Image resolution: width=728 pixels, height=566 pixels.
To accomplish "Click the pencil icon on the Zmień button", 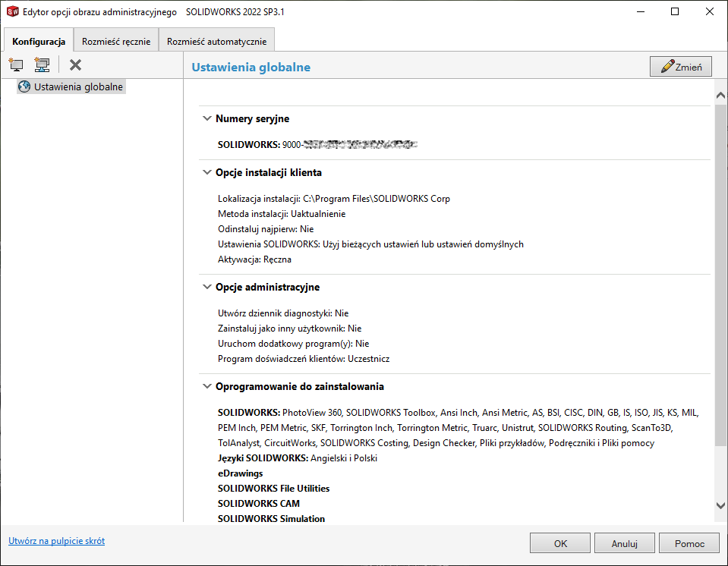I will (x=668, y=66).
